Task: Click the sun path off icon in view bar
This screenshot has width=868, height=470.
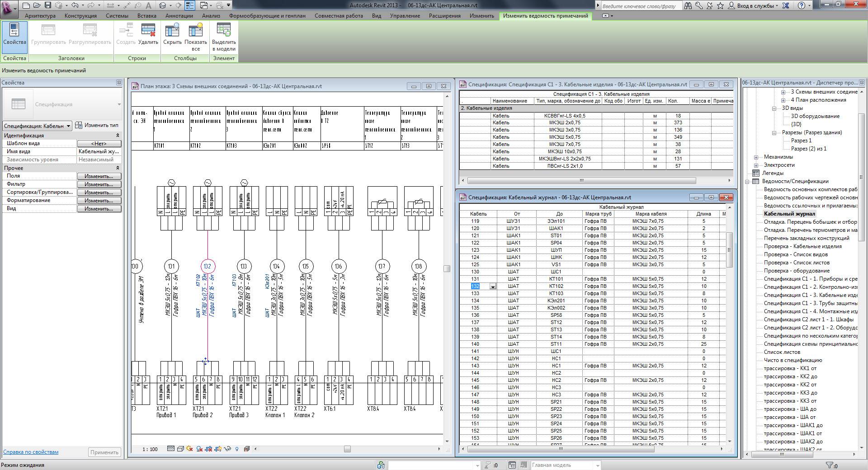Action: [x=189, y=449]
